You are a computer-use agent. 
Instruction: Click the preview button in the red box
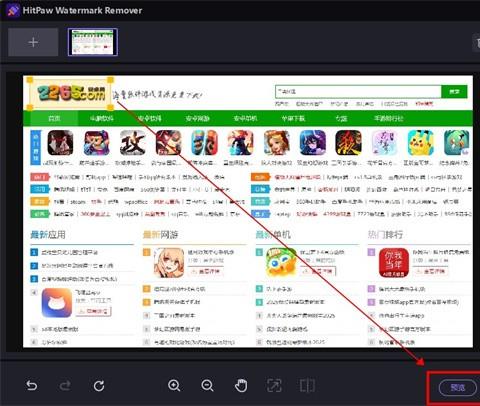click(458, 387)
